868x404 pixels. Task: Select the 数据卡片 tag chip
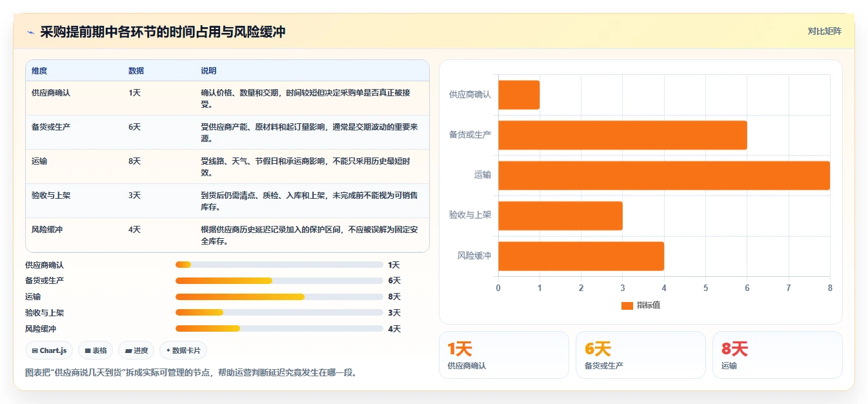click(x=183, y=350)
